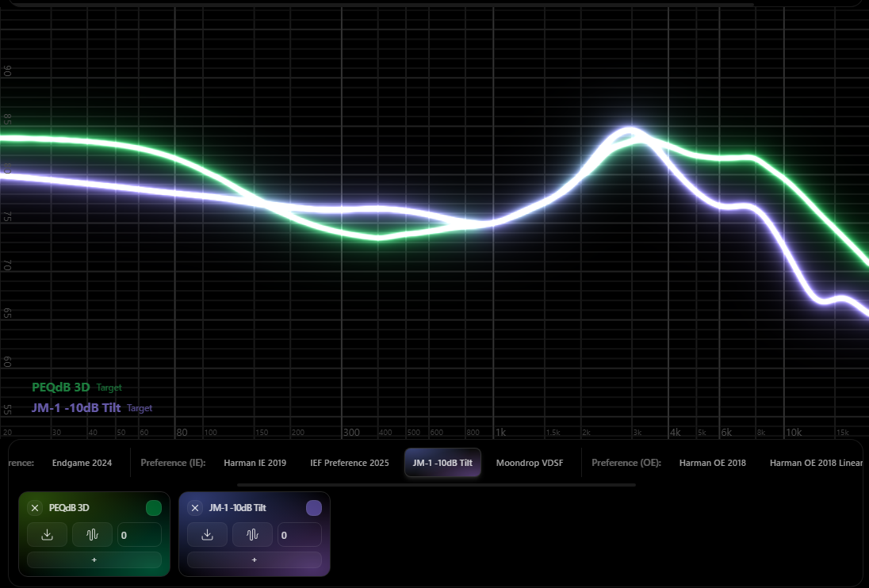This screenshot has width=869, height=588.
Task: Click the 6k frequency axis label
Action: click(x=726, y=433)
